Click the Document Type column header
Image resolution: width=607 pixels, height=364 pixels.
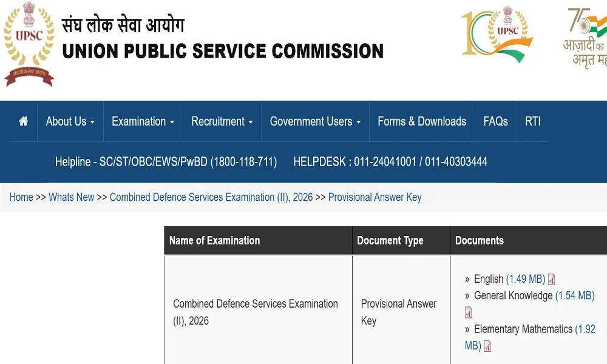(x=401, y=241)
